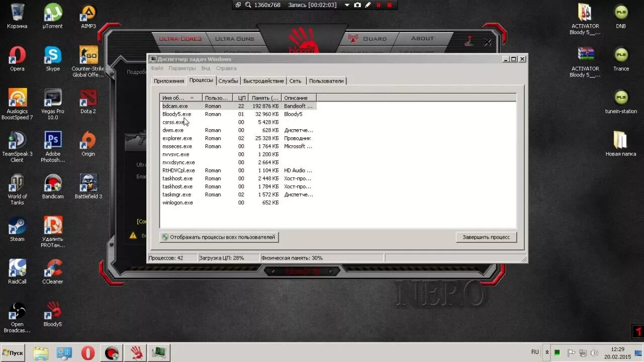Select the tunein-station desktop icon

621,101
